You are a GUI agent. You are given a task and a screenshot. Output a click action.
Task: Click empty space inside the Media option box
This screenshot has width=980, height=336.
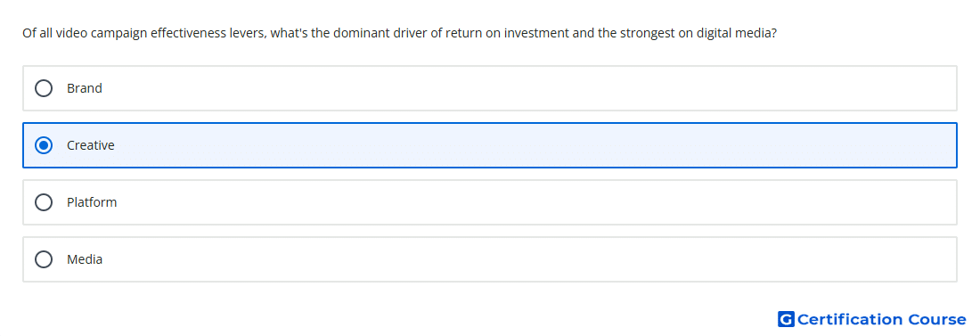click(x=531, y=259)
